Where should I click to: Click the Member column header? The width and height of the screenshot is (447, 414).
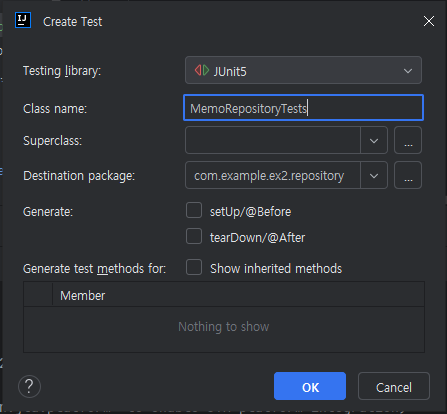[238, 295]
